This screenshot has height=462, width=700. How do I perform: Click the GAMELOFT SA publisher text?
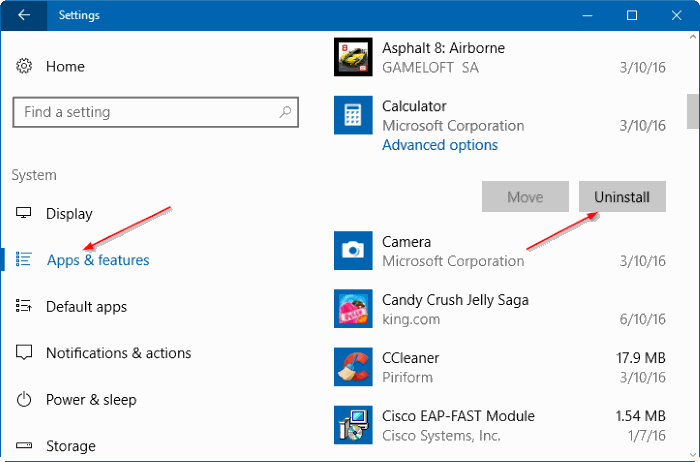pos(430,67)
